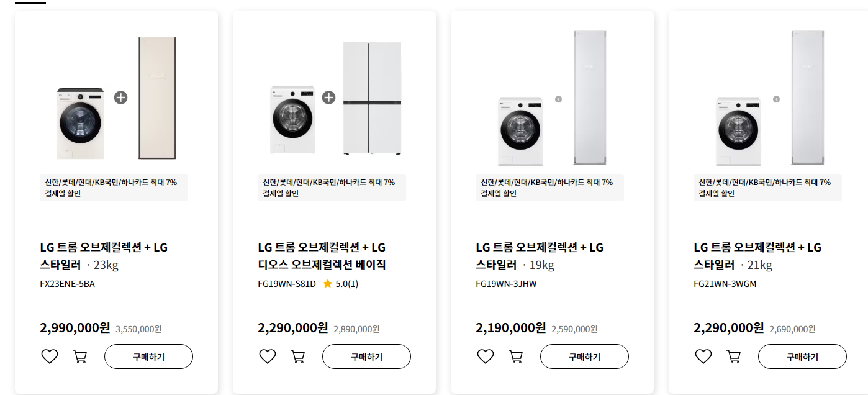Click cart icon beneath FG21WN-3WGM bundle
The width and height of the screenshot is (868, 395).
point(733,356)
